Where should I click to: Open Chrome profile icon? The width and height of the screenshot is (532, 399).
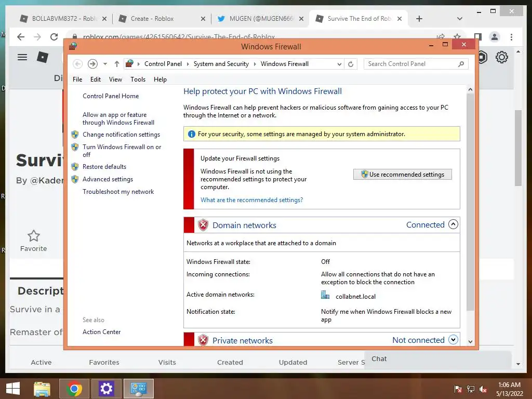click(x=495, y=37)
